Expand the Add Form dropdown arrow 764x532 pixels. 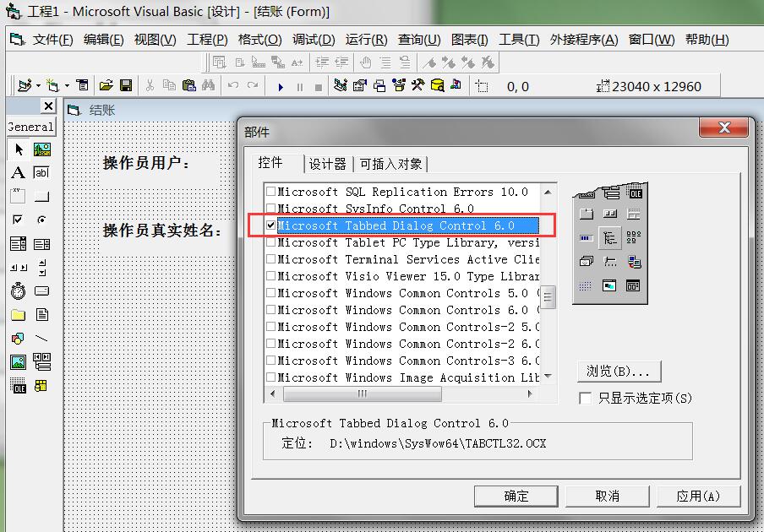tap(67, 86)
